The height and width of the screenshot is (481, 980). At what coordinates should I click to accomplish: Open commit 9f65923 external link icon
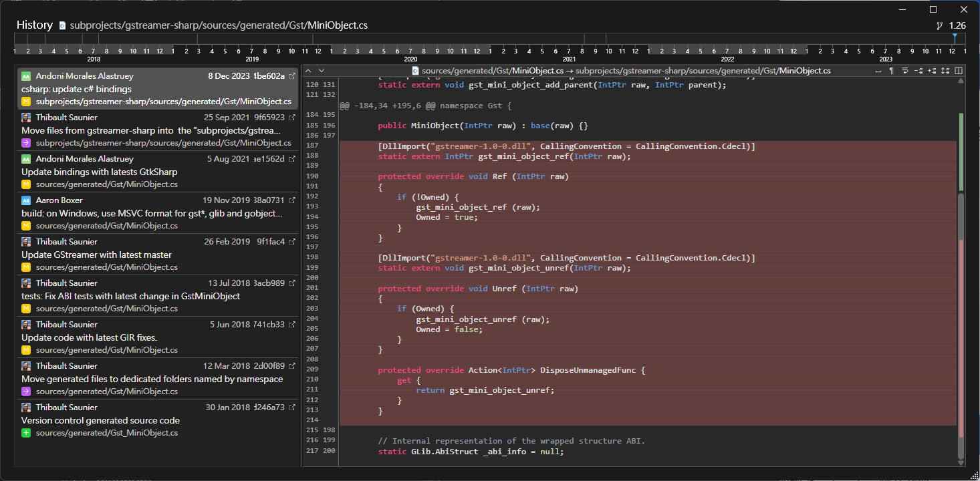pyautogui.click(x=291, y=118)
